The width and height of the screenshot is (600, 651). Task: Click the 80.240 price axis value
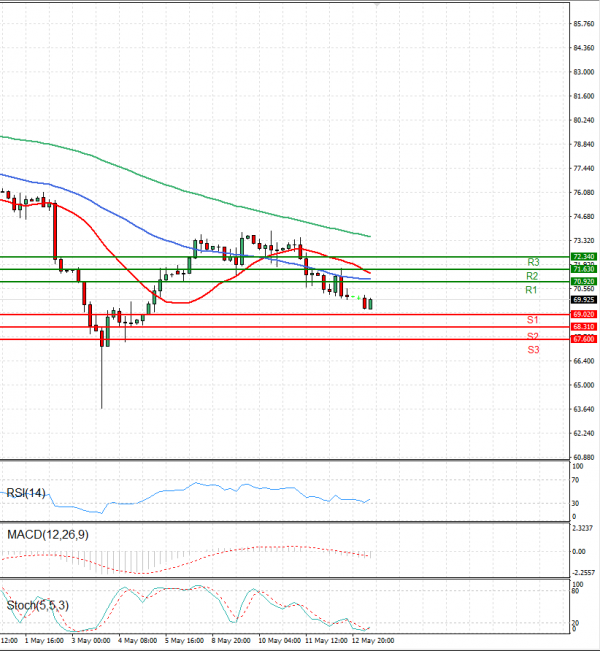coord(584,120)
